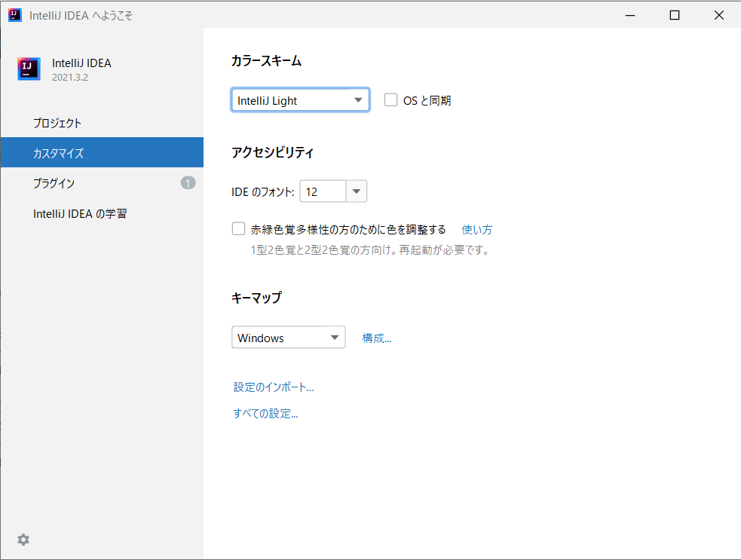Go to IntelliJ IDEA の学習 tab
Viewport: 741px width, 560px height.
point(102,213)
